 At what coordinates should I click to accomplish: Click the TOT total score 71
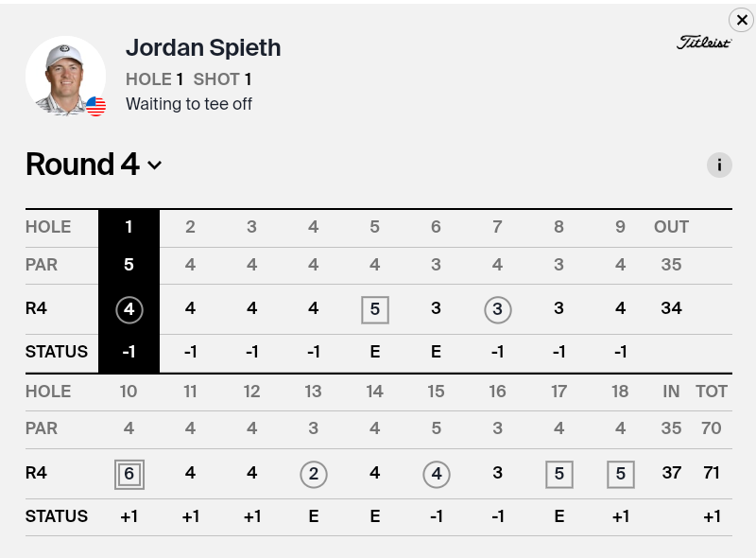point(712,473)
